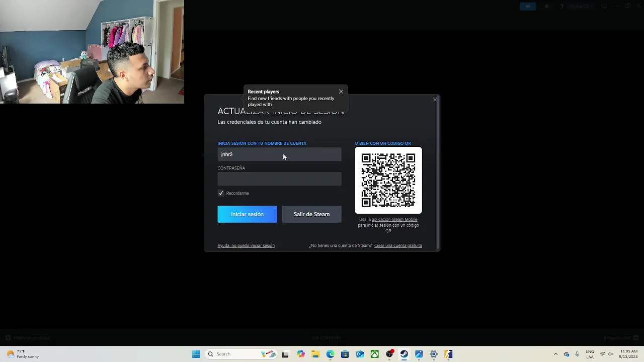Click the muted volume speaker tray icon
The height and width of the screenshot is (362, 644).
[x=610, y=354]
